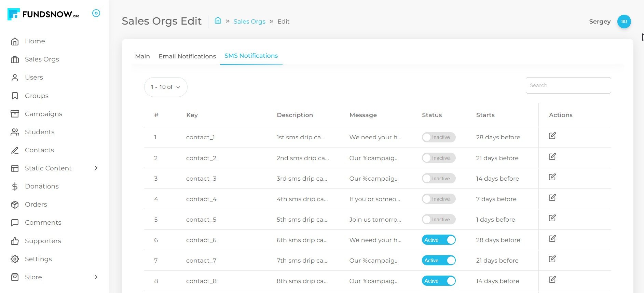
Task: Click the SD user avatar
Action: (x=624, y=22)
